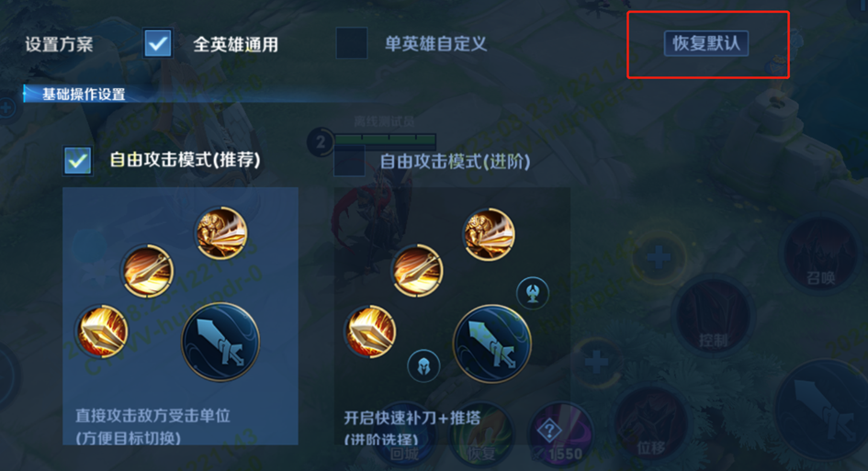Image resolution: width=868 pixels, height=471 pixels.
Task: Click the 恢复默认 restore defaults button
Action: point(705,44)
